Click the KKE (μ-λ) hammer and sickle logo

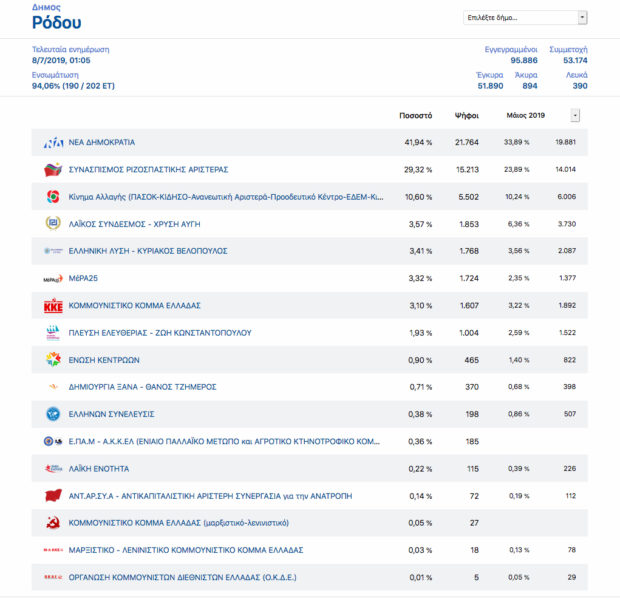pos(53,523)
